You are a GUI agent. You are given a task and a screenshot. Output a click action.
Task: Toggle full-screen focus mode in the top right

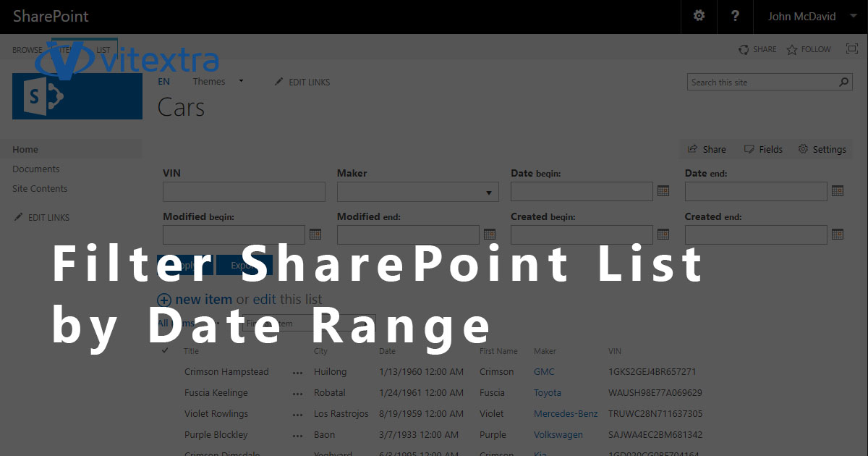pos(851,48)
